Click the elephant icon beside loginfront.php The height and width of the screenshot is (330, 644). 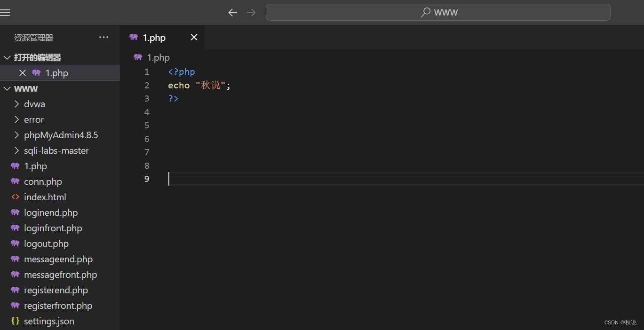[x=15, y=228]
